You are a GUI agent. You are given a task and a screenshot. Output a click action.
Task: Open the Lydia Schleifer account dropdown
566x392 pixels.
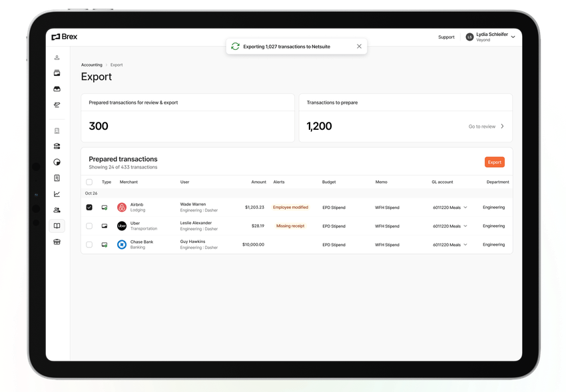pyautogui.click(x=513, y=37)
